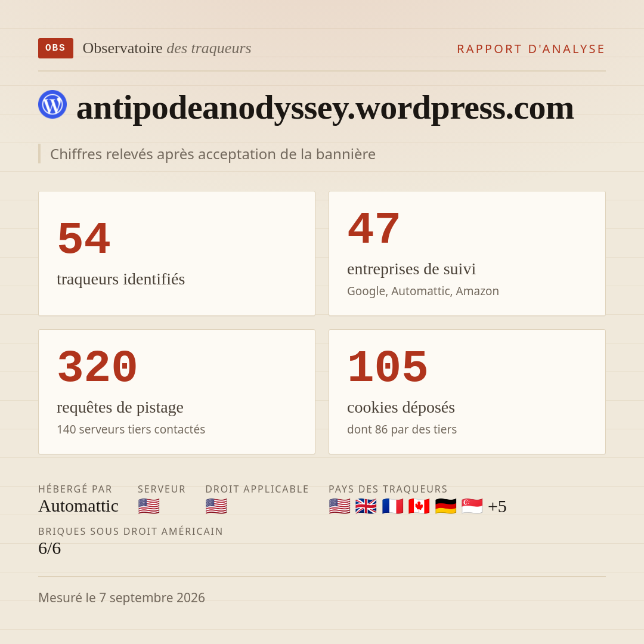Click the Canada flag icon
The height and width of the screenshot is (644, 644).
(x=419, y=506)
